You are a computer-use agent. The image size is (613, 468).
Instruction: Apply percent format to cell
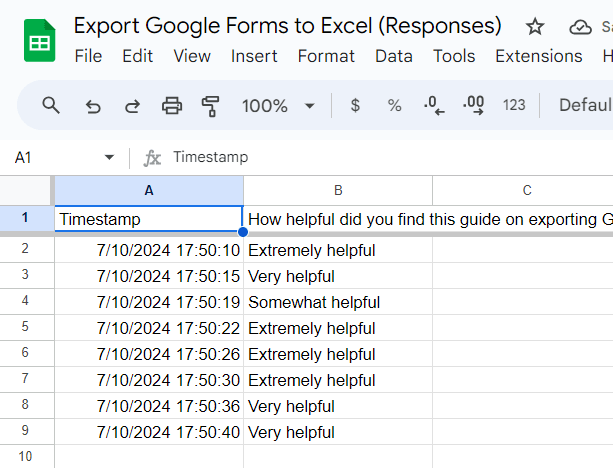(394, 105)
